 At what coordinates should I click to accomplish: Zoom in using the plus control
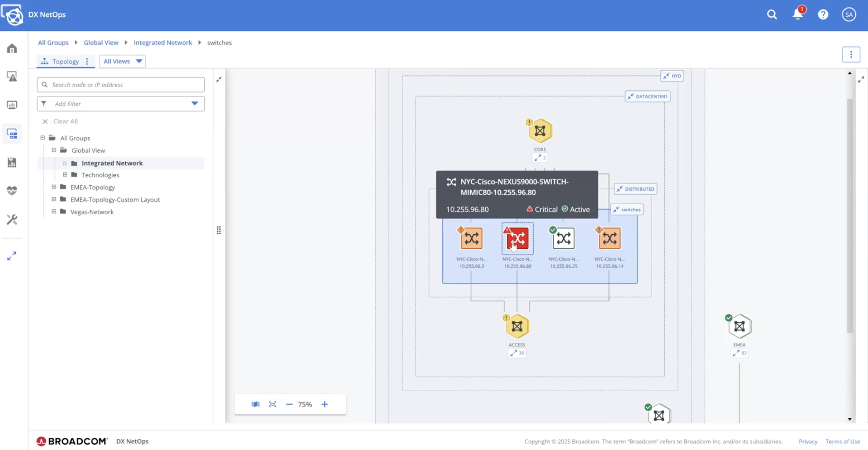325,404
